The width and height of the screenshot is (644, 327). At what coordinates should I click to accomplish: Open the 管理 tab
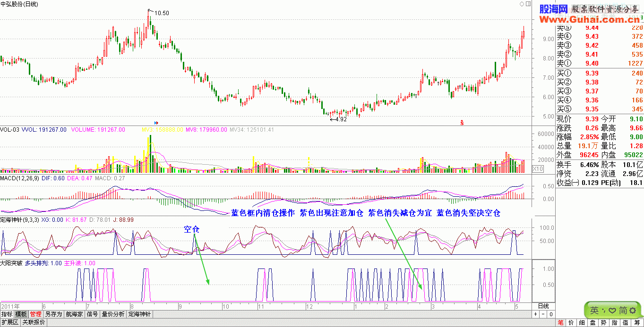[x=35, y=314]
